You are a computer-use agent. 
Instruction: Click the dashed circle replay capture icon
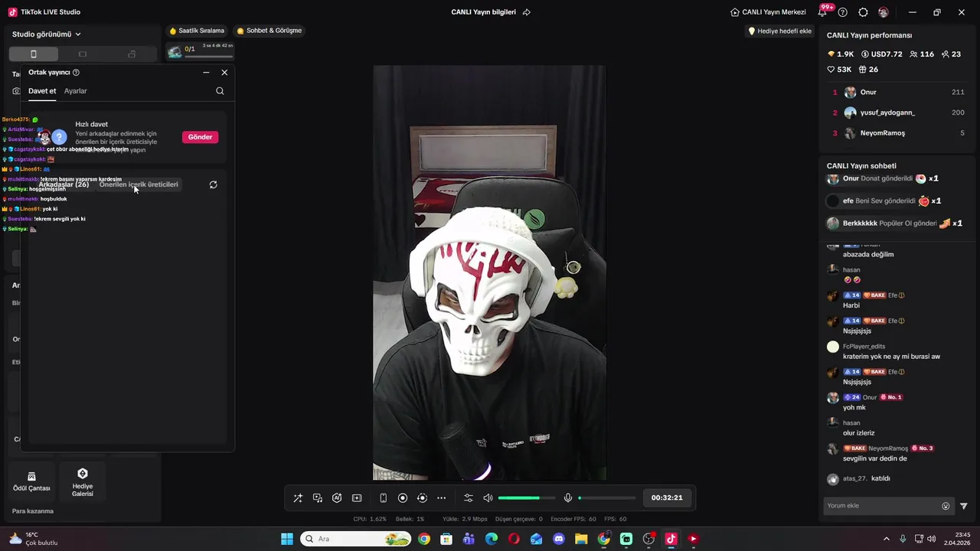tap(422, 498)
